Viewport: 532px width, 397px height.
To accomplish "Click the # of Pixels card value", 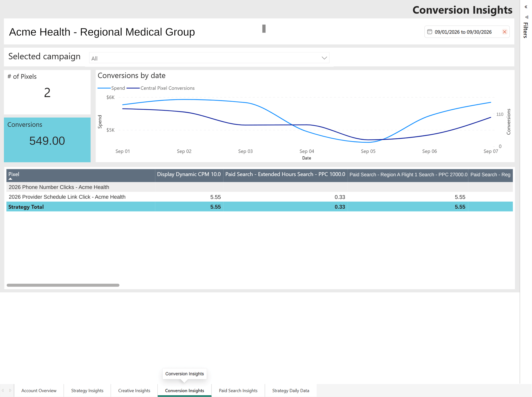I will pos(47,93).
